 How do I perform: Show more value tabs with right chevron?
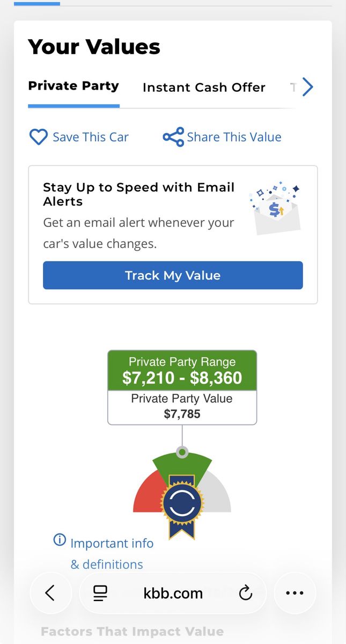click(x=307, y=87)
